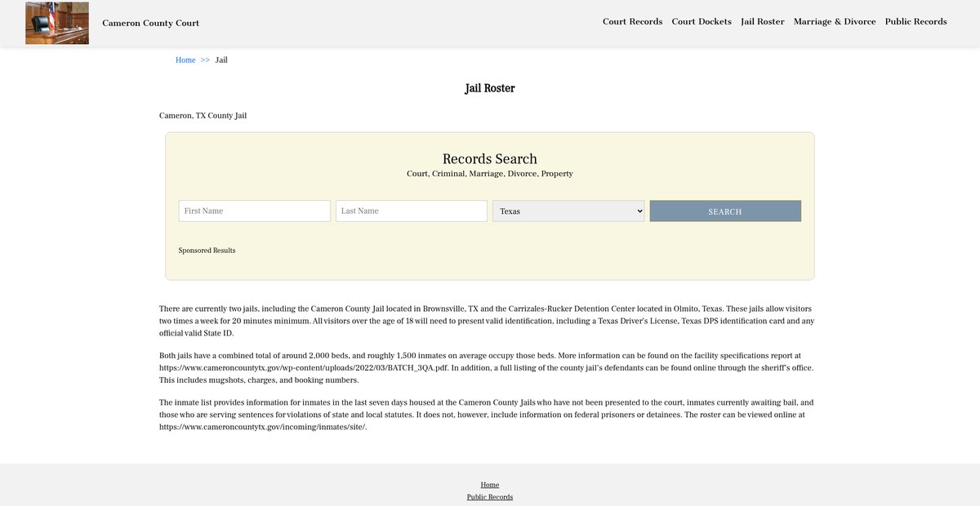
Task: Click the 'Cameron, TX County Jail' text
Action: (x=203, y=116)
